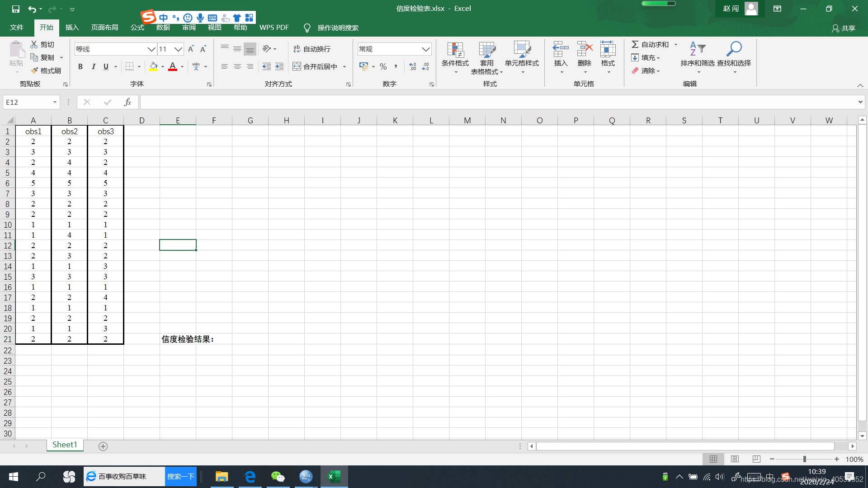
Task: Toggle Italic formatting
Action: (93, 66)
